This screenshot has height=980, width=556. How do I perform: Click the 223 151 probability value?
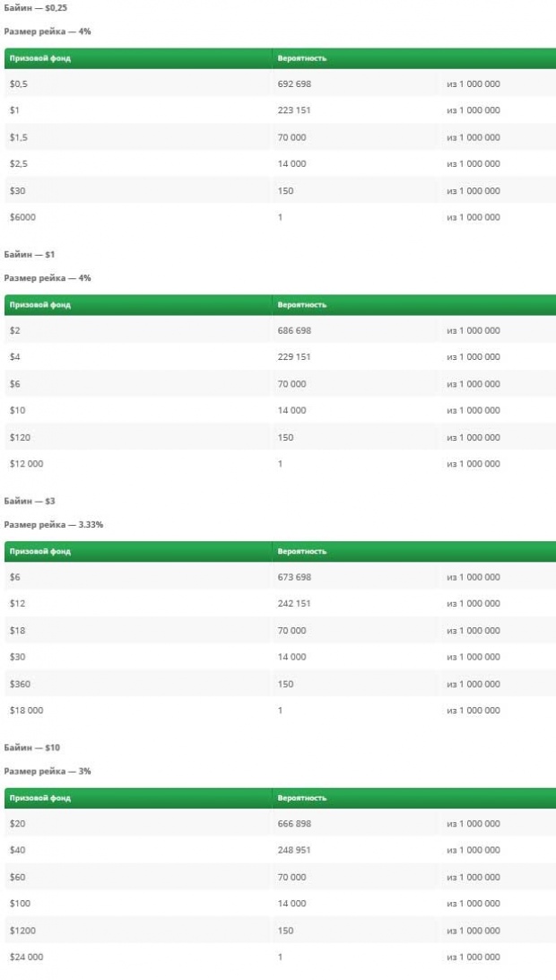click(x=294, y=110)
